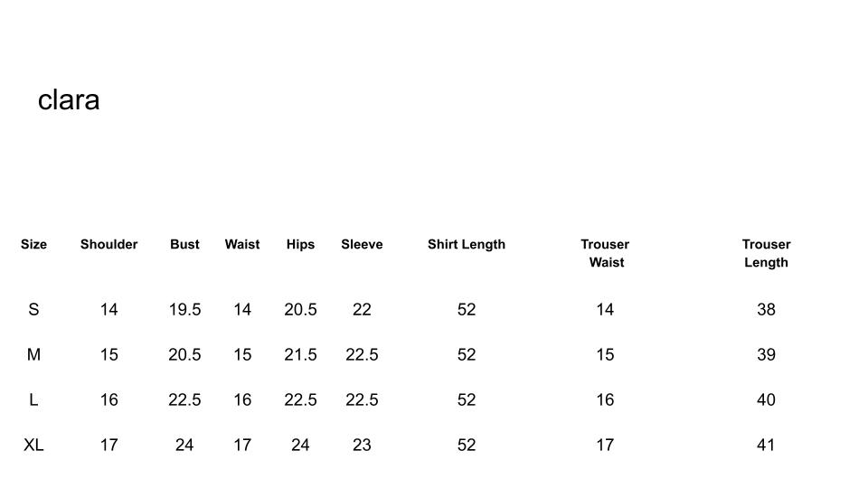
Task: Select the sleeve value 22 for size S
Action: tap(362, 309)
